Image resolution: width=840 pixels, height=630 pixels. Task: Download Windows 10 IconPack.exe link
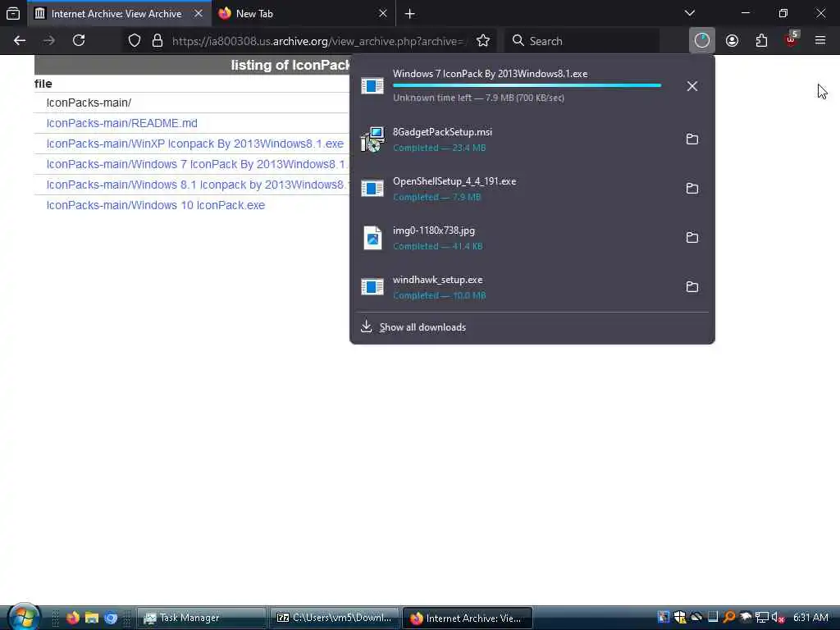(155, 205)
